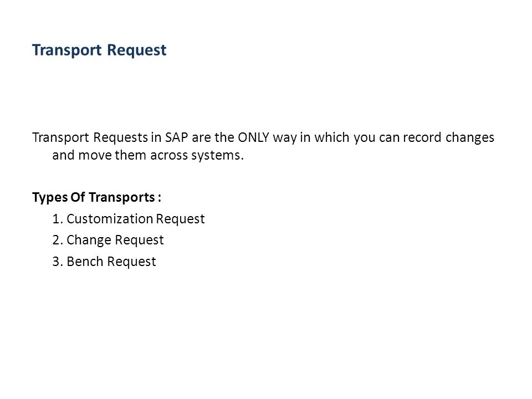532x399 pixels.
Task: Click the list number 2 marker
Action: click(58, 240)
